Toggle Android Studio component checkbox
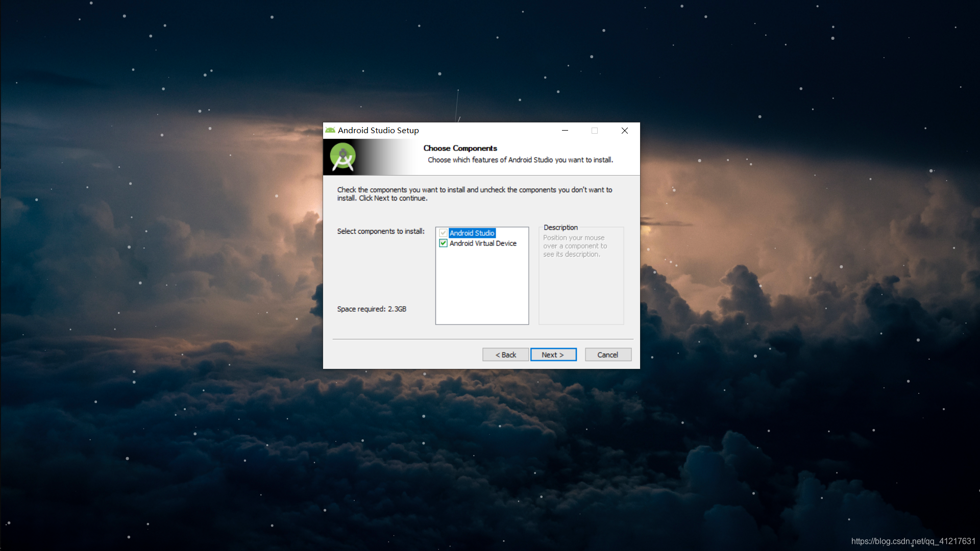Image resolution: width=980 pixels, height=551 pixels. (443, 232)
